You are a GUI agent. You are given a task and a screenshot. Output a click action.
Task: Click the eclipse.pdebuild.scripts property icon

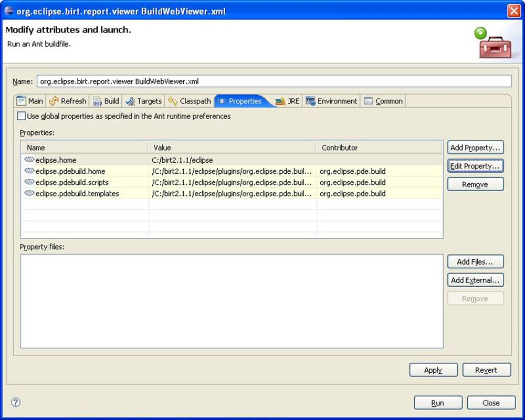click(29, 182)
